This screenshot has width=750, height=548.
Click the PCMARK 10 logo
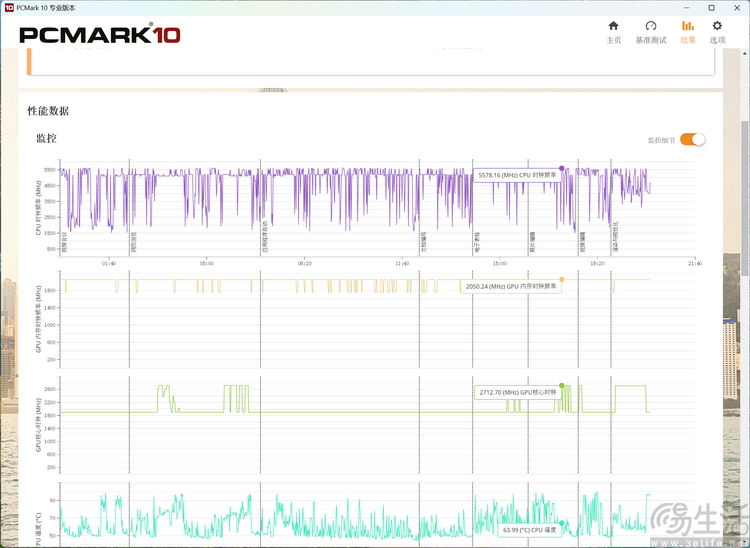click(99, 34)
